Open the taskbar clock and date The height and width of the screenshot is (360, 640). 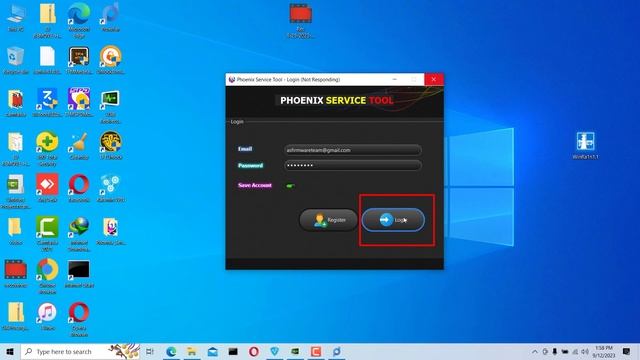point(604,352)
